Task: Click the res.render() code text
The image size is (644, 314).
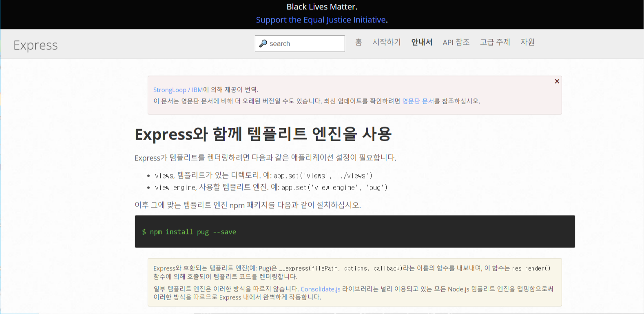Action: click(x=531, y=268)
